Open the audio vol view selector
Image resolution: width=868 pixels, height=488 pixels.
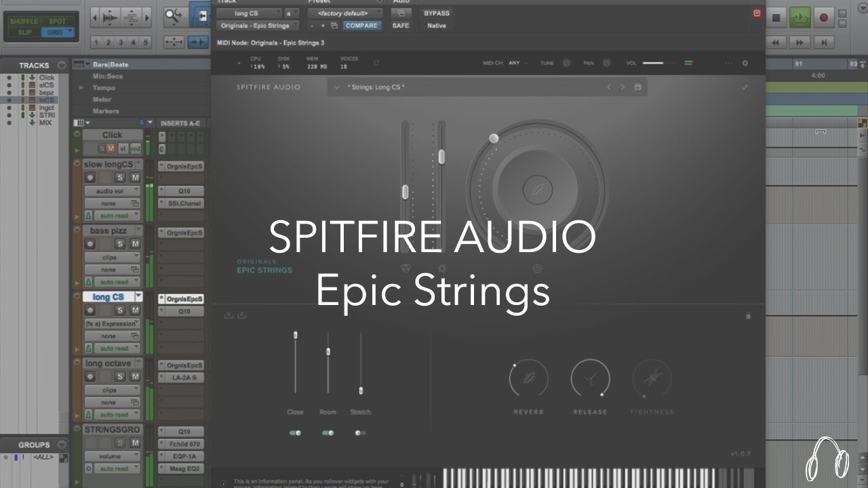pyautogui.click(x=113, y=191)
